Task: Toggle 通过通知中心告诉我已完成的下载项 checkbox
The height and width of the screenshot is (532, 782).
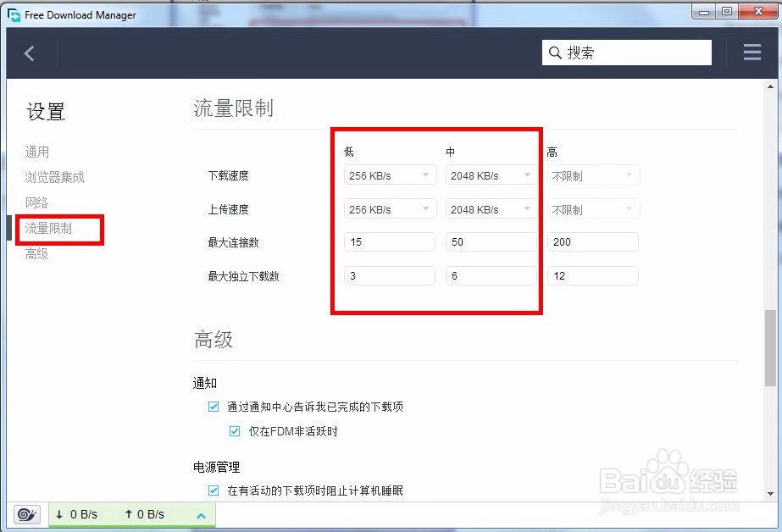Action: coord(213,407)
